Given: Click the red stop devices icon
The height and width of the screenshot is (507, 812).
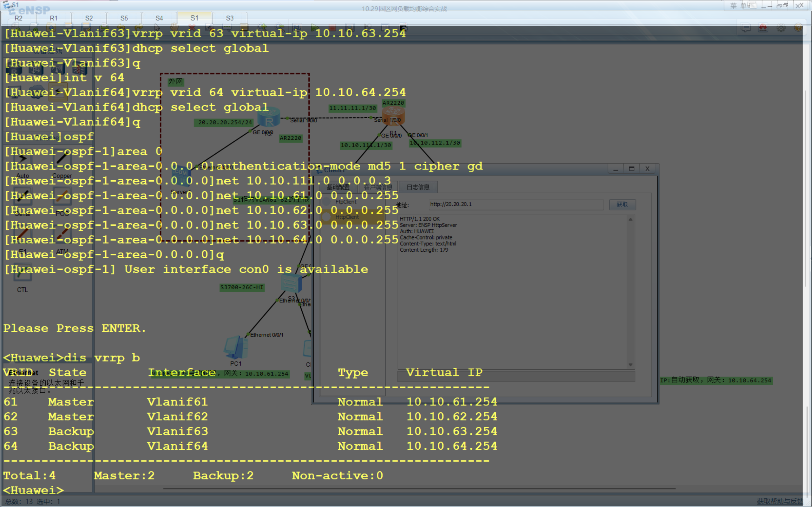Looking at the screenshot, I should click(x=332, y=28).
